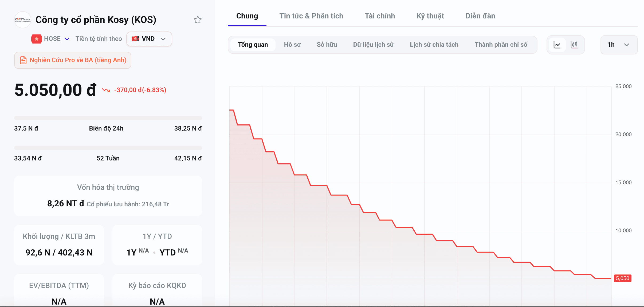
Task: Click the 5,050 current price chart label
Action: tap(623, 278)
